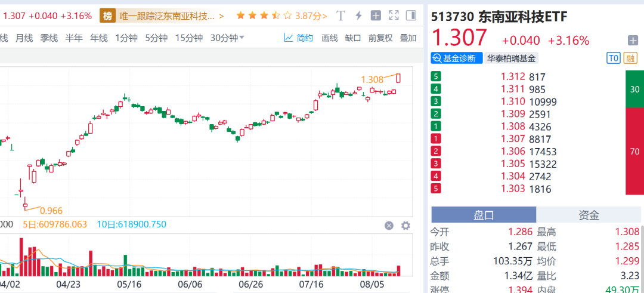The width and height of the screenshot is (644, 293).
Task: Switch to the 年线 yearly period
Action: (x=99, y=38)
